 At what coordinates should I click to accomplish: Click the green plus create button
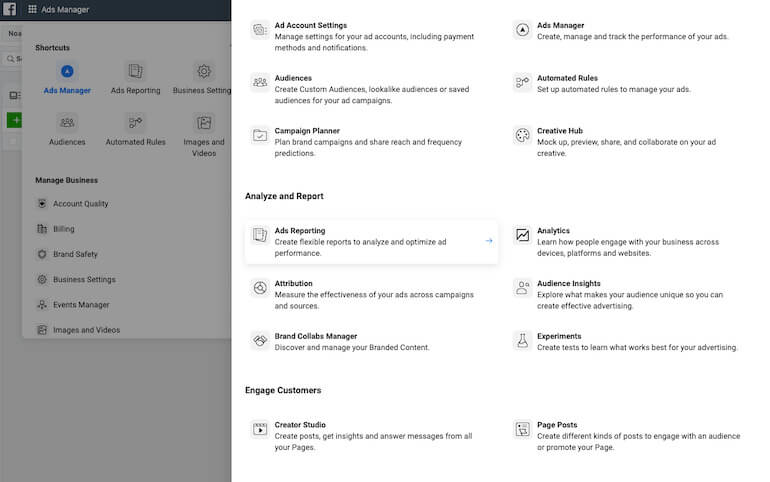pos(15,120)
